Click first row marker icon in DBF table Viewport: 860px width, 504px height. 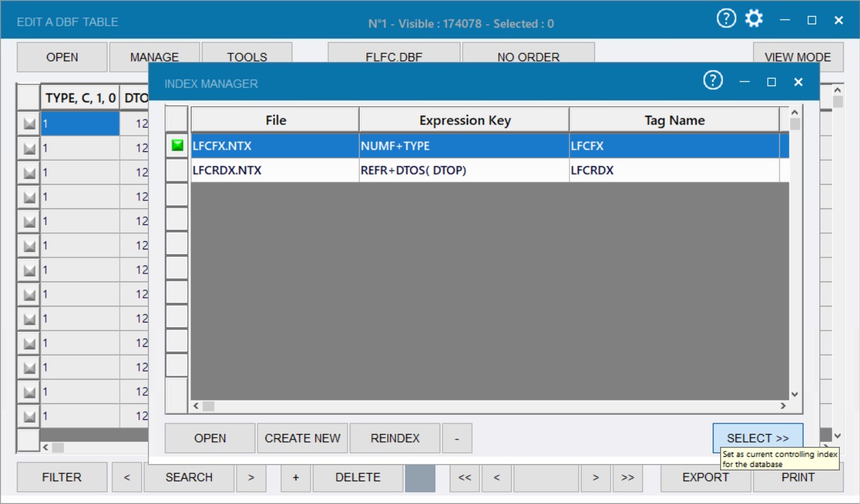pos(29,124)
